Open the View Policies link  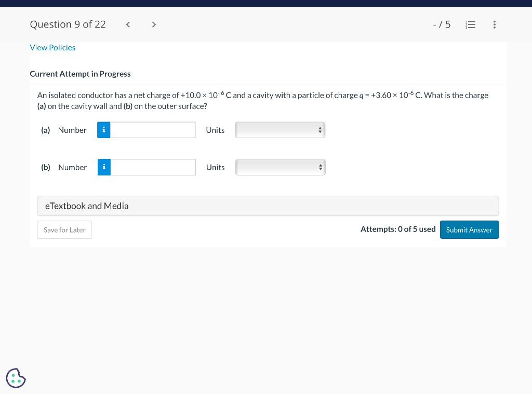pos(52,47)
